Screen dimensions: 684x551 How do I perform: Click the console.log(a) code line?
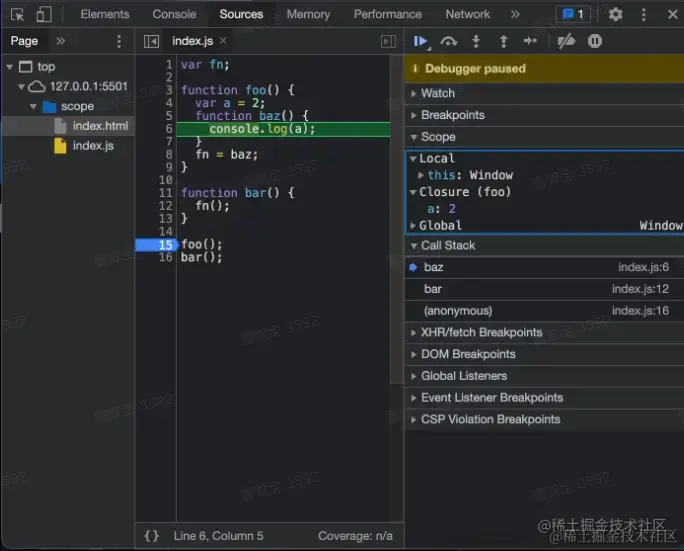pyautogui.click(x=262, y=129)
